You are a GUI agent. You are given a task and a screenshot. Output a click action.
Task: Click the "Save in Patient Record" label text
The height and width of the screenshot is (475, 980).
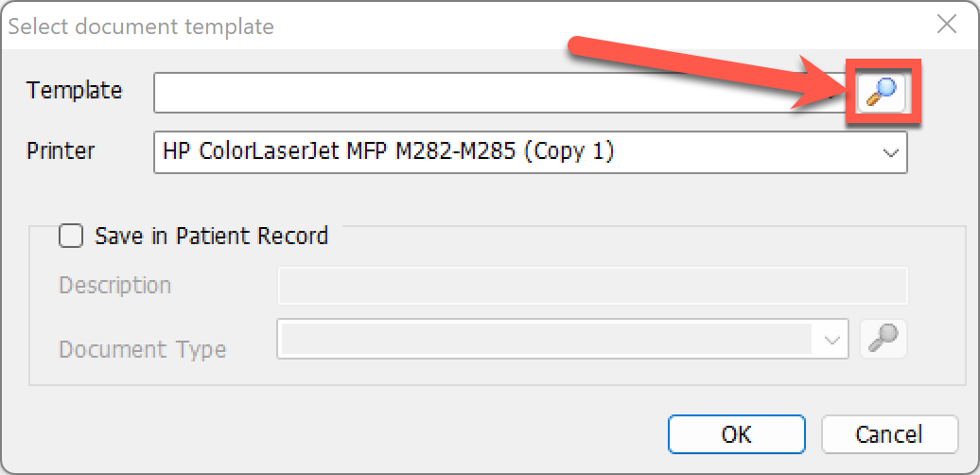coord(211,237)
